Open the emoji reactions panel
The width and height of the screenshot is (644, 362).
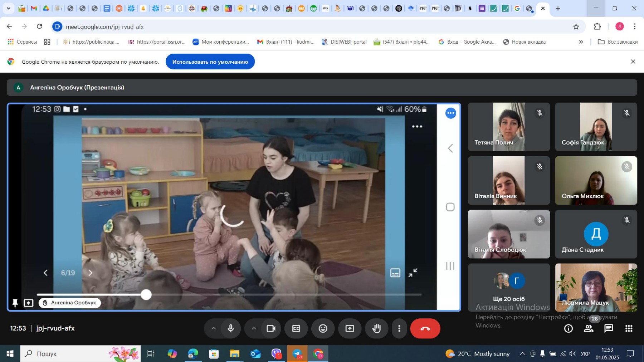[x=323, y=328]
